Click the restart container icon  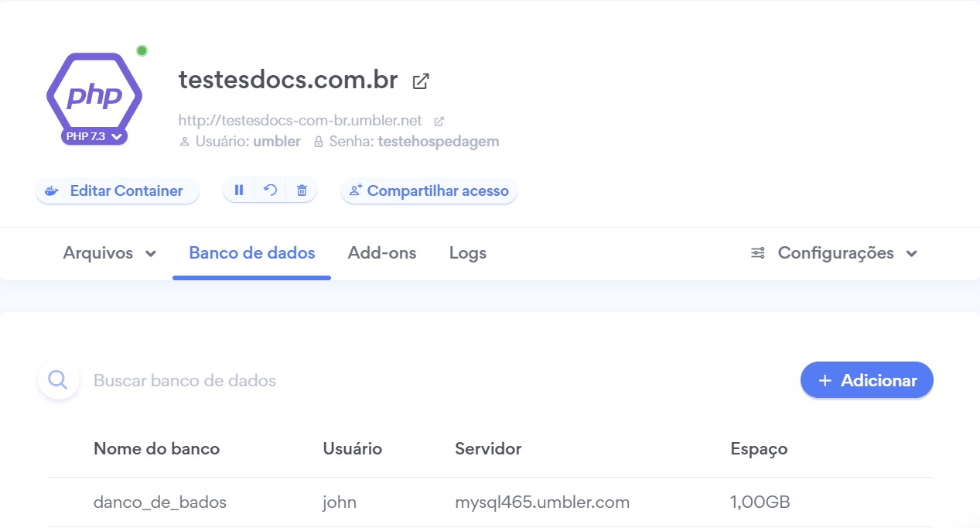tap(270, 190)
